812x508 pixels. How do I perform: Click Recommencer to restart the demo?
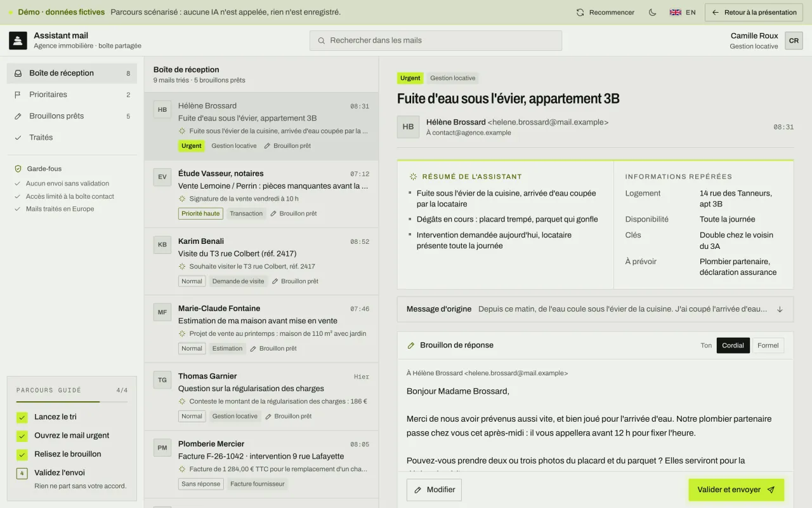(x=605, y=12)
